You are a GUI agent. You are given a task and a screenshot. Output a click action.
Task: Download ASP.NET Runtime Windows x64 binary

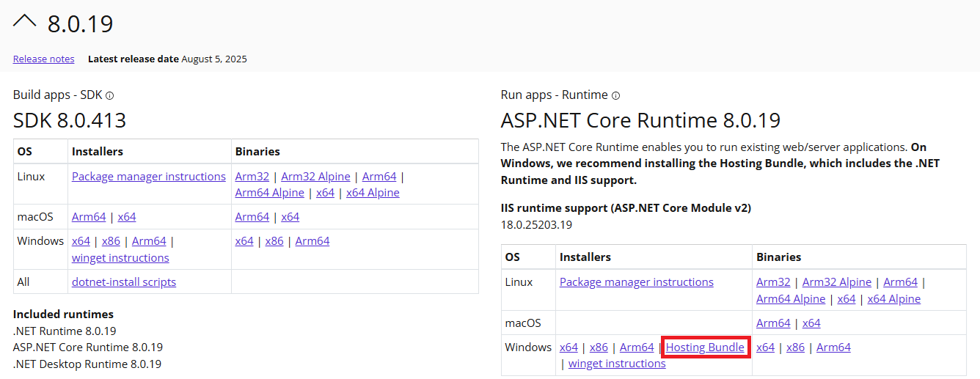pos(765,347)
